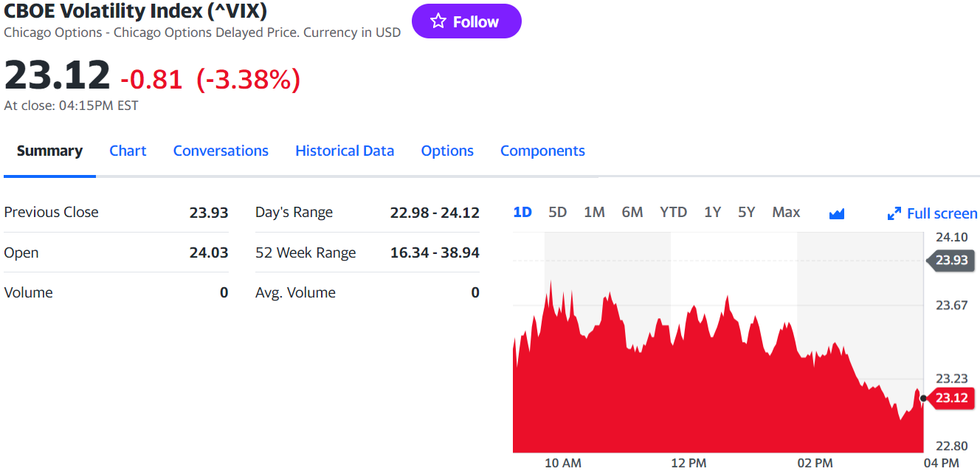This screenshot has width=980, height=474.
Task: Click the 12 PM chart axis label
Action: [x=689, y=463]
